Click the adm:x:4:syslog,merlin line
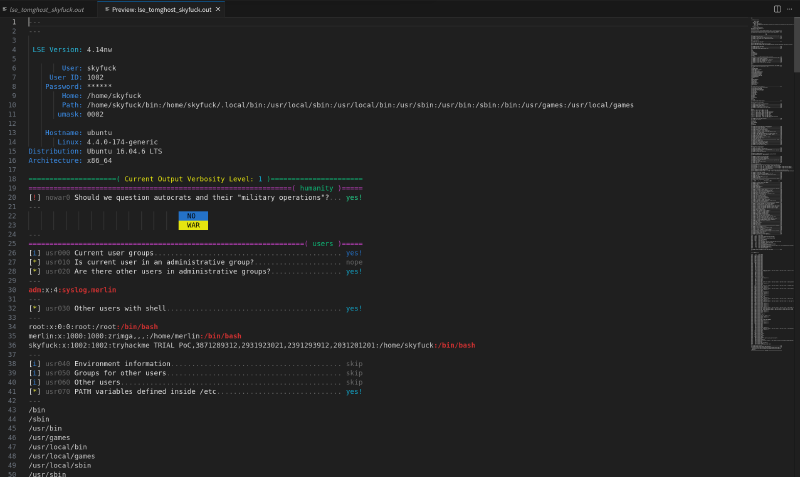The height and width of the screenshot is (477, 800). point(72,290)
